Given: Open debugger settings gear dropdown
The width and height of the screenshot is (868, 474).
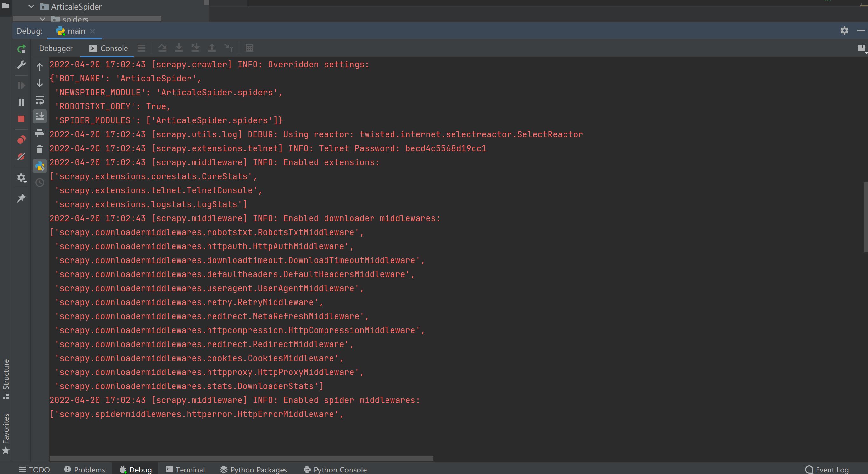Looking at the screenshot, I should coord(21,178).
